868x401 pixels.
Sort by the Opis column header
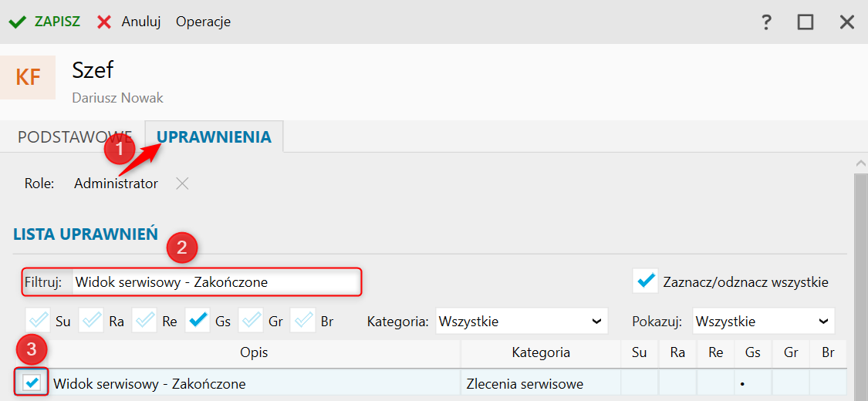pyautogui.click(x=254, y=353)
